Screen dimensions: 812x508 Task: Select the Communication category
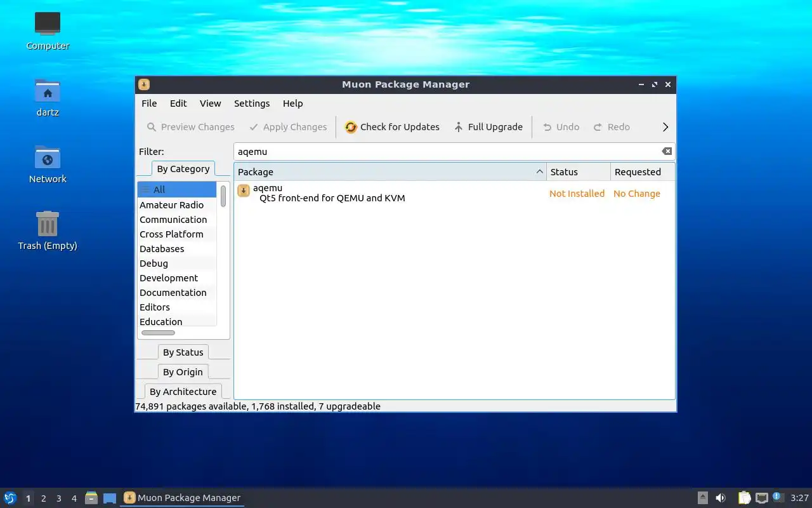[x=177, y=220]
